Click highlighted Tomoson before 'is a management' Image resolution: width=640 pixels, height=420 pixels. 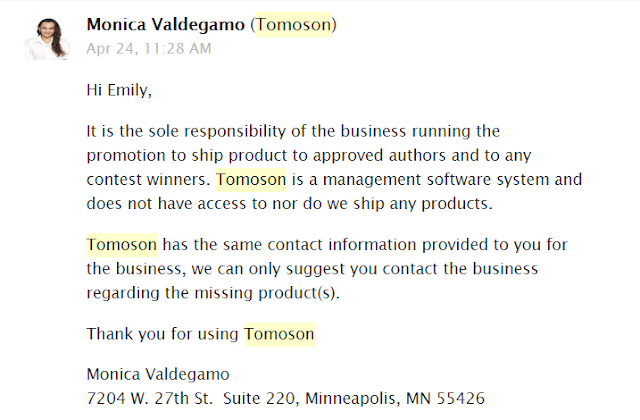[x=251, y=180]
